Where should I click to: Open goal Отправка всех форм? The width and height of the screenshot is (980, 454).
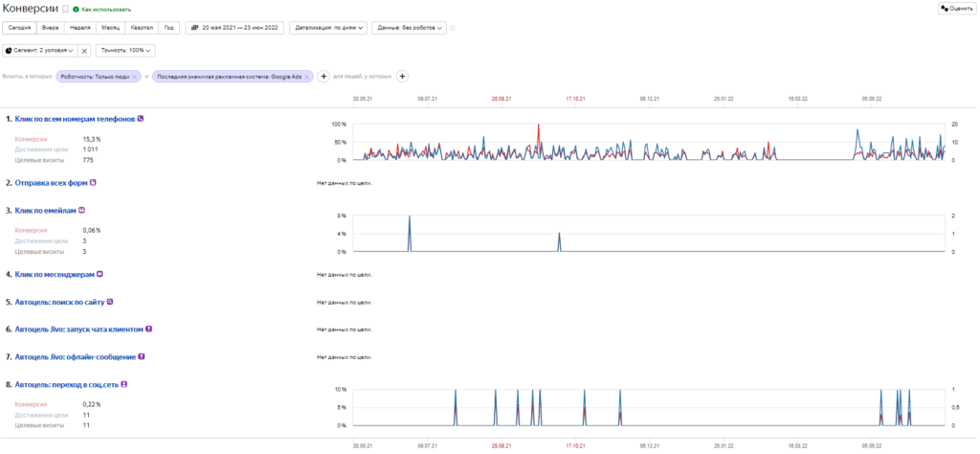click(52, 183)
